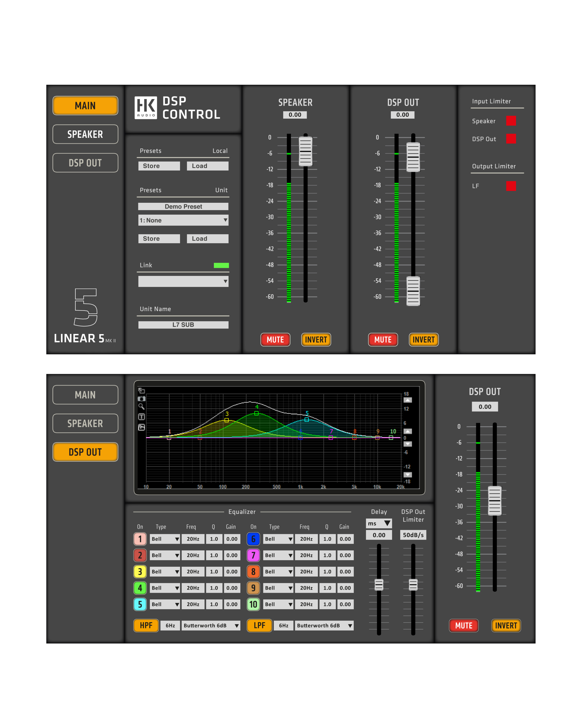The height and width of the screenshot is (728, 582).
Task: Click the SPEAKER volume fader handle
Action: (x=305, y=151)
